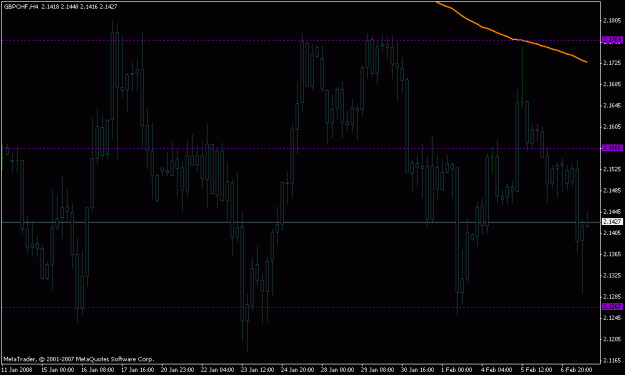
Task: Click the 24 Jan 20:00 time label
Action: (297, 370)
